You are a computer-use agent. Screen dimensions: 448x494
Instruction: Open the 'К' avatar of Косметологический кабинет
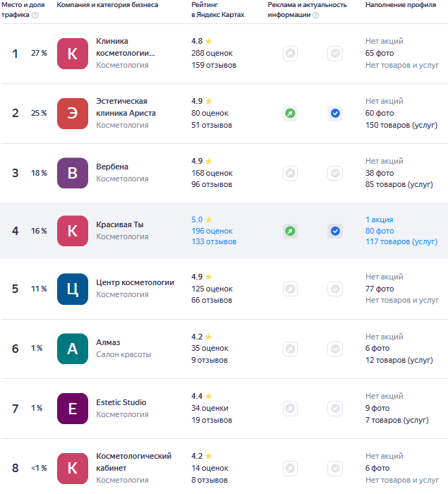click(x=73, y=469)
